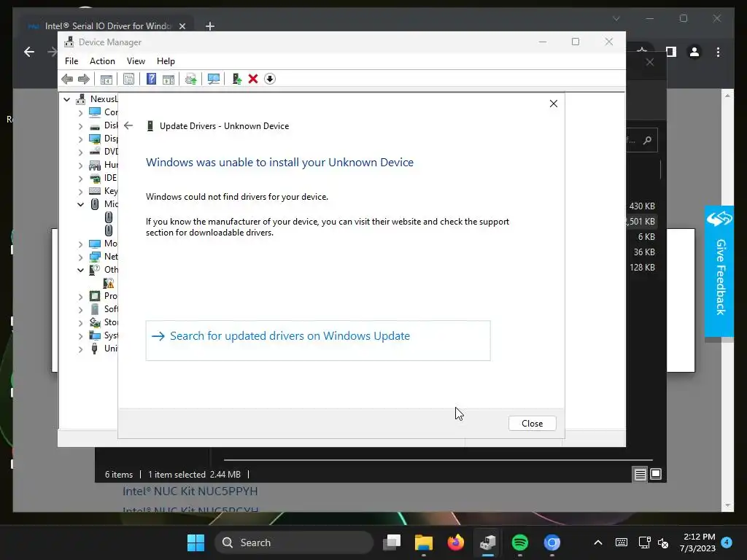Toggle the browser side panel icon
747x560 pixels.
tap(671, 52)
